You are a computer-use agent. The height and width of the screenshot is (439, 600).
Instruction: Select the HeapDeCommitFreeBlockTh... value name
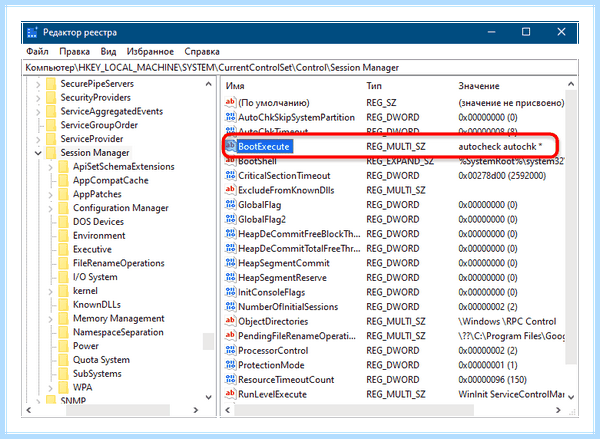tap(299, 234)
